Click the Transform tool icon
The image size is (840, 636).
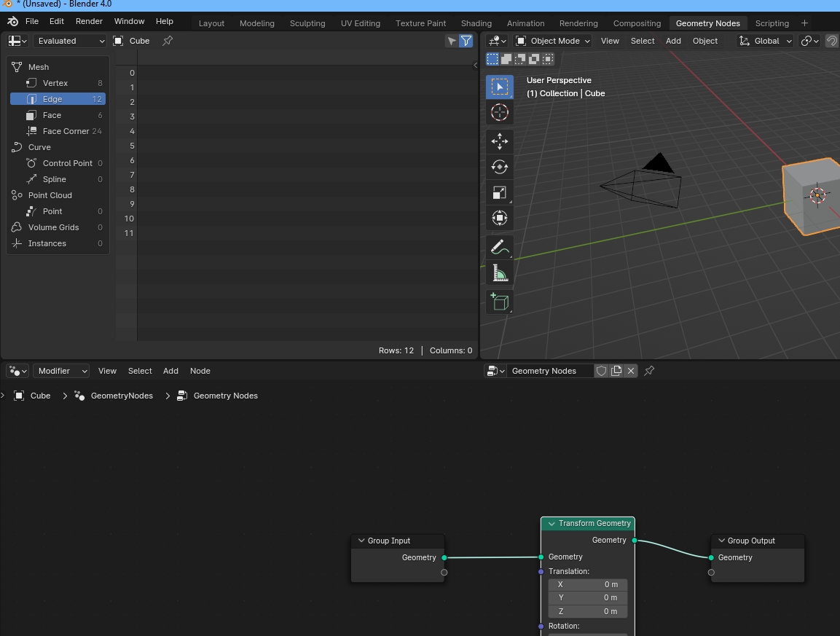(499, 218)
